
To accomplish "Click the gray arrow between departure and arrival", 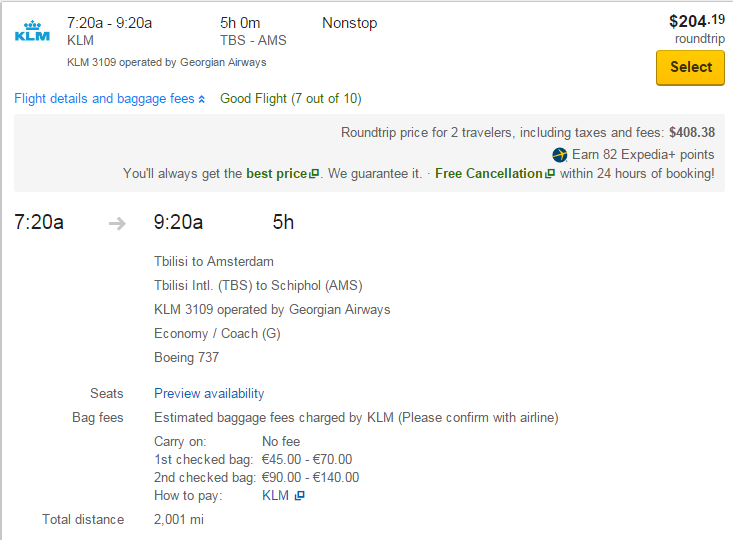I will pos(117,223).
